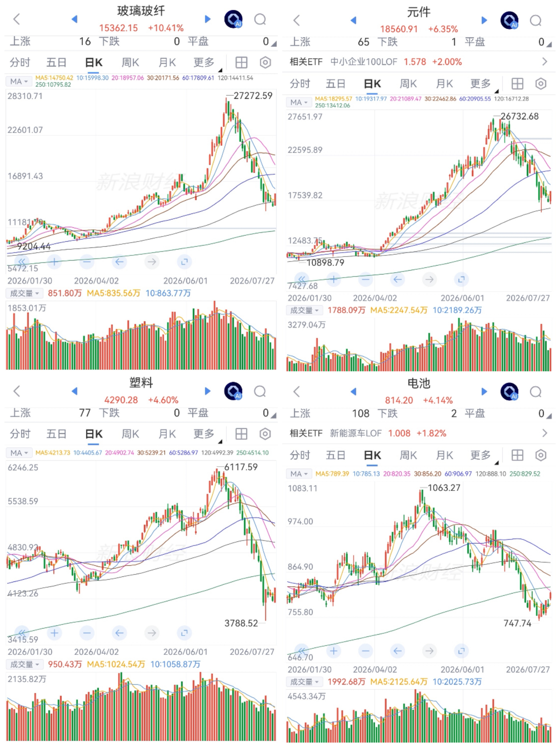Search from the 元件 panel header

tap(536, 20)
